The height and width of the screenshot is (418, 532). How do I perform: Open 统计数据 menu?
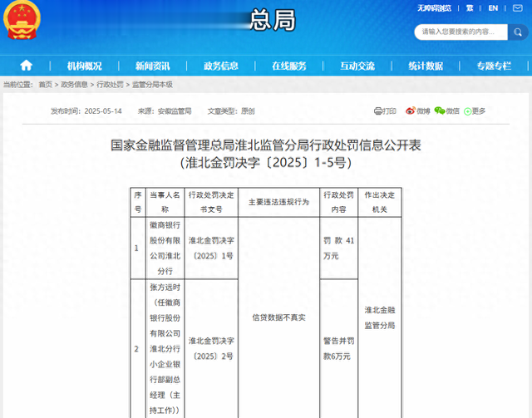(x=426, y=66)
